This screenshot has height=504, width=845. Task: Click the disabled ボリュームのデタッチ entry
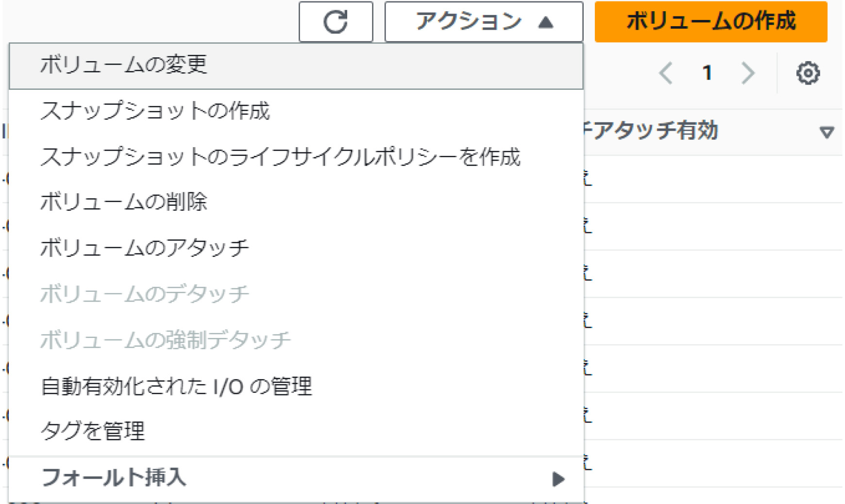296,294
